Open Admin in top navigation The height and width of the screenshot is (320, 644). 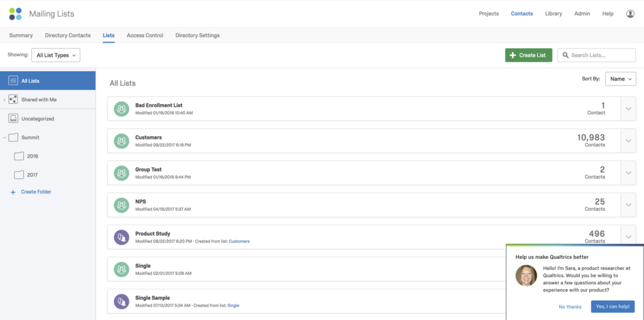(582, 14)
